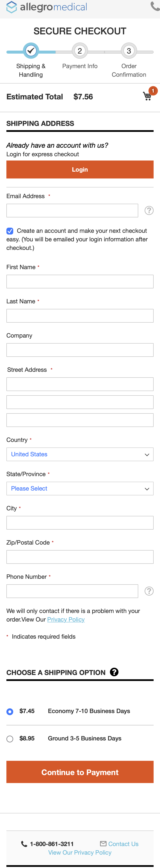Screen dimensions: 160x868
Task: Click the help icon next to Choose a Shipping Option
Action: click(x=114, y=672)
